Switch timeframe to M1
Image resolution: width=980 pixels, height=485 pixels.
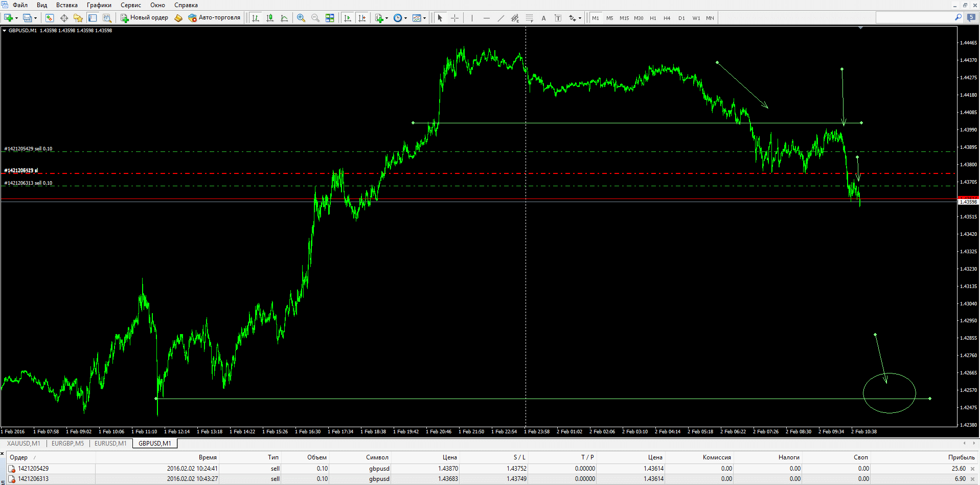(596, 18)
